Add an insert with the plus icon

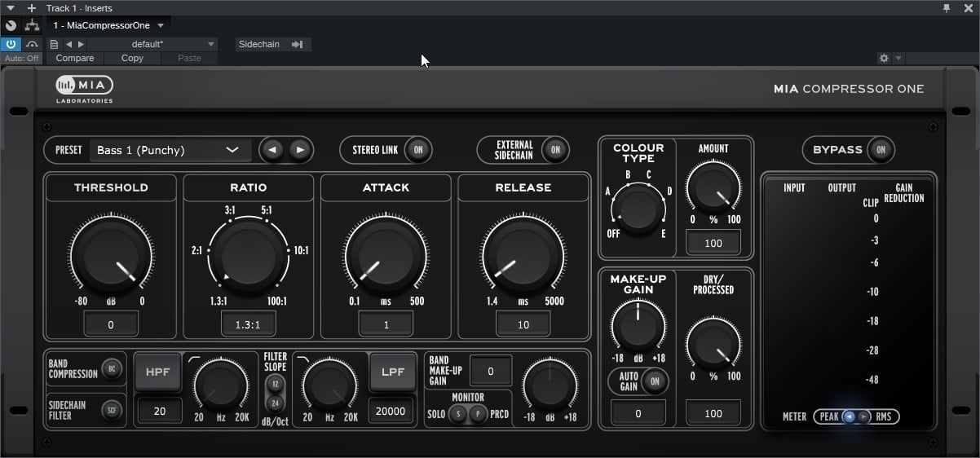[x=32, y=7]
